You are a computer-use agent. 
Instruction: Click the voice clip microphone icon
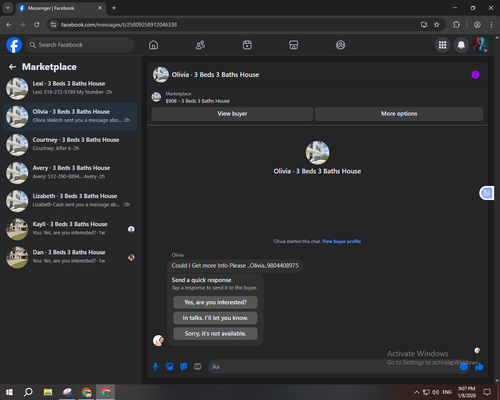coord(155,367)
